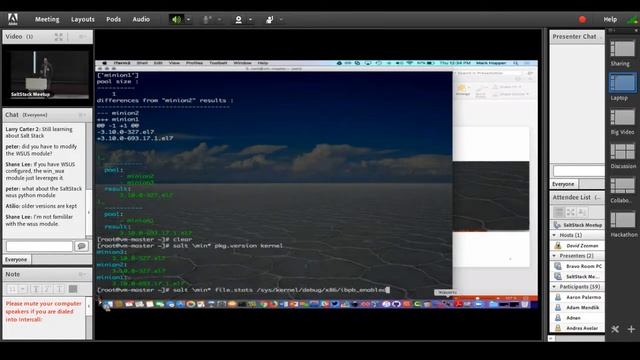Select participant Adam Mendik
This screenshot has height=360, width=640.
[x=578, y=307]
